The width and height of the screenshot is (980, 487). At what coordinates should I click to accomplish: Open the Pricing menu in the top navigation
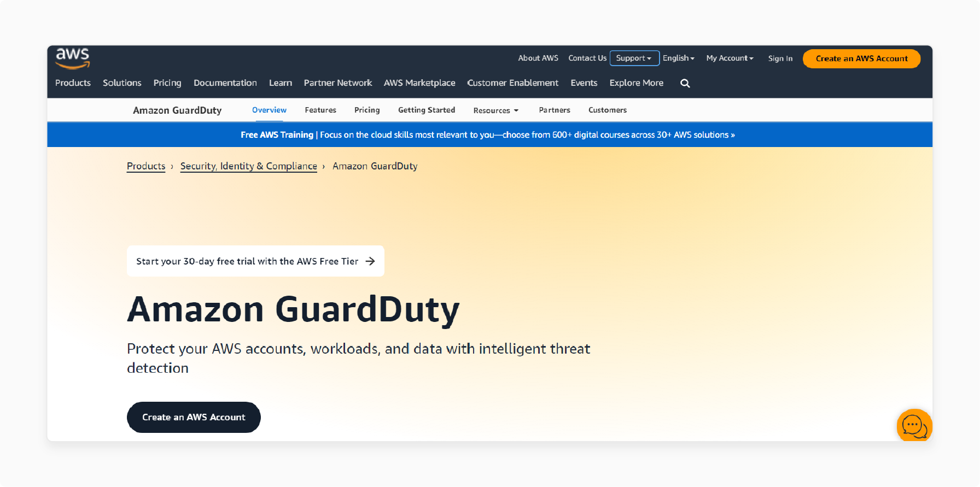[167, 83]
